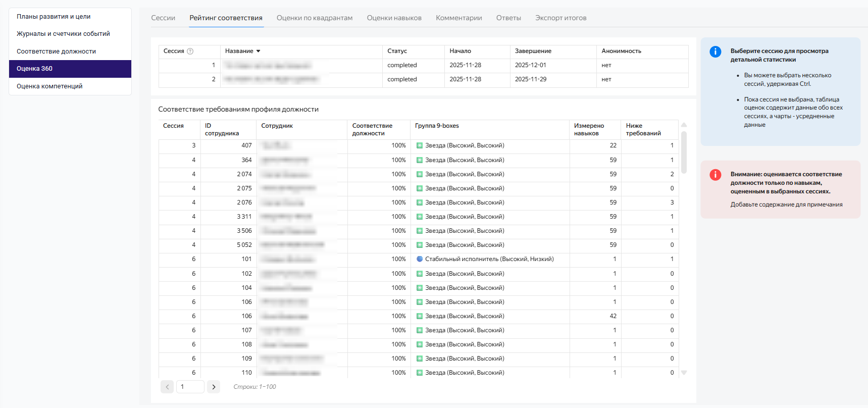Click green star icon for employee 5052
The width and height of the screenshot is (868, 408).
click(419, 245)
